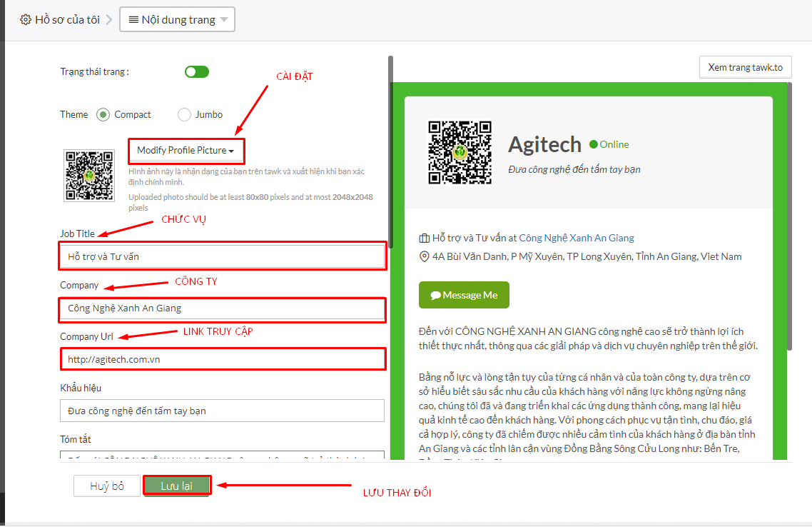
Task: Click the settings form vertical scrollbar
Action: point(390,151)
